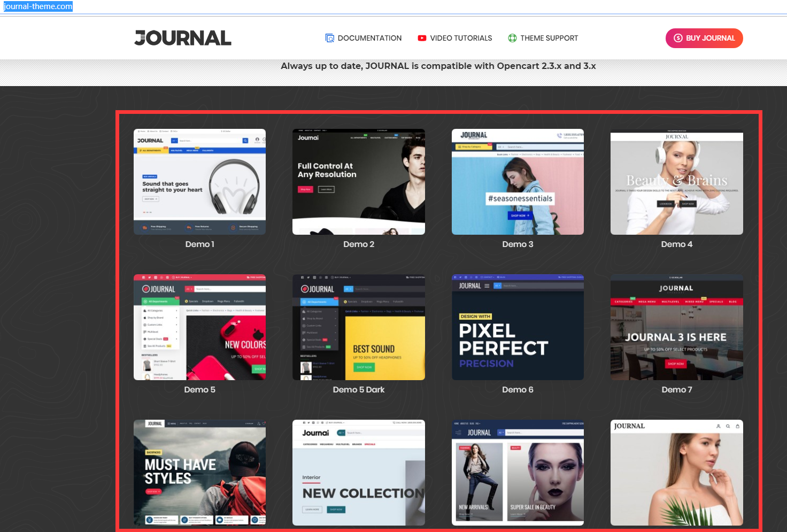This screenshot has width=787, height=532.
Task: Open Demo 4 Beauty & Brains thumbnail
Action: pos(677,182)
